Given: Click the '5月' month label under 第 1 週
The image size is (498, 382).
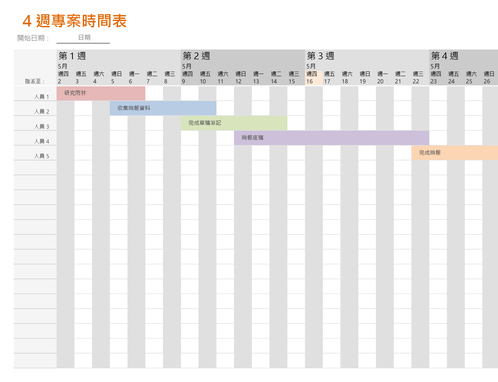Looking at the screenshot, I should (x=63, y=66).
